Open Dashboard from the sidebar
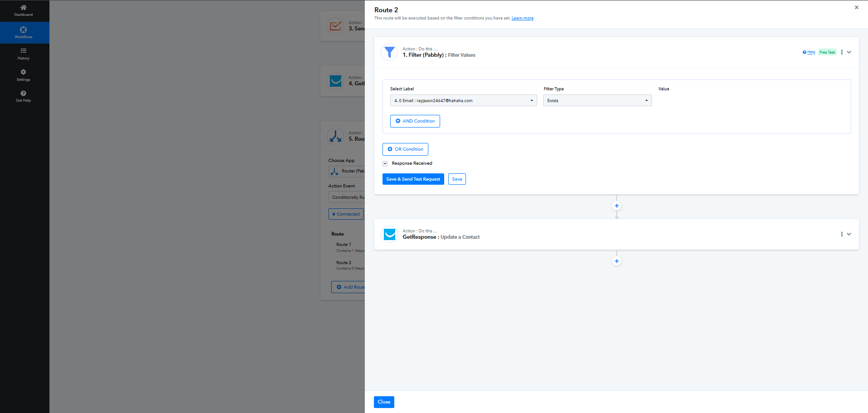 24,10
